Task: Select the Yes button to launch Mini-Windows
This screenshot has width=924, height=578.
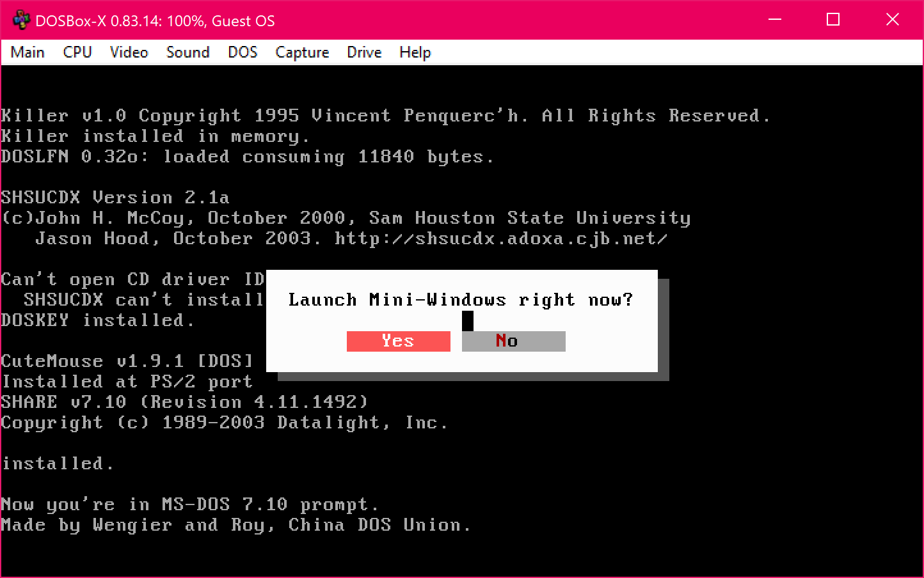Action: (x=398, y=341)
